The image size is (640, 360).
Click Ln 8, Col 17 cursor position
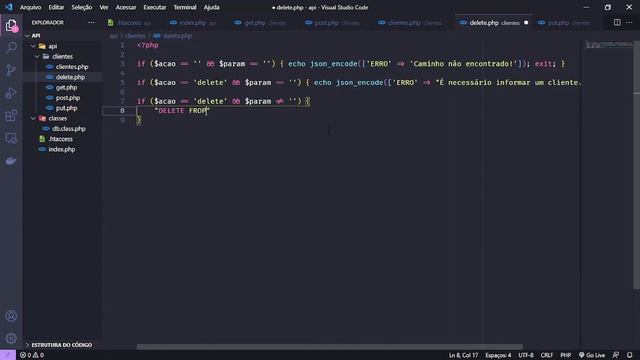(x=463, y=355)
